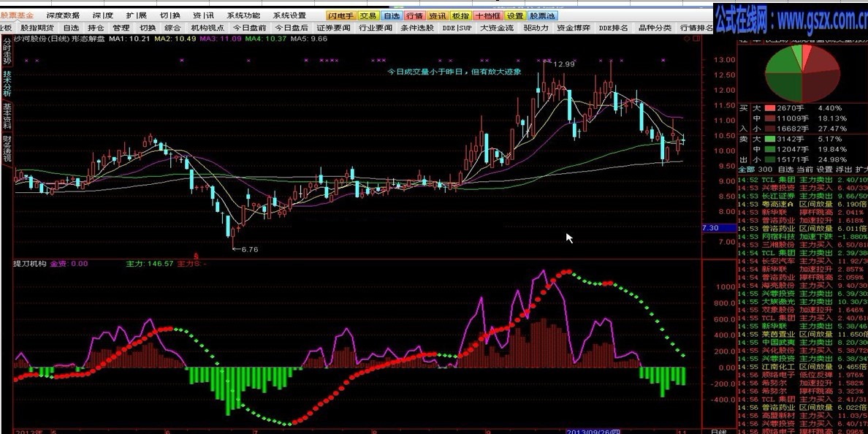Open the 系统功能 menu

tap(243, 15)
